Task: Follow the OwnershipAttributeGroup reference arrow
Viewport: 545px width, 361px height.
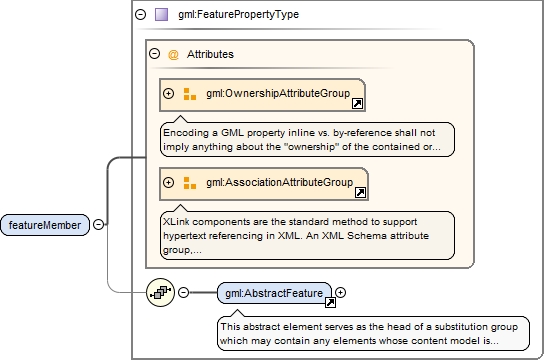Action: click(357, 104)
